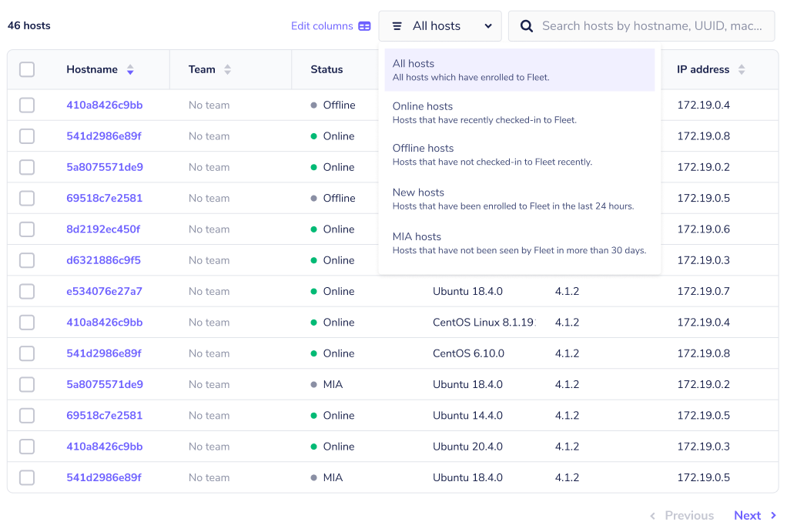Click the Previous page chevron arrow
Image resolution: width=797 pixels, height=532 pixels.
click(x=653, y=516)
